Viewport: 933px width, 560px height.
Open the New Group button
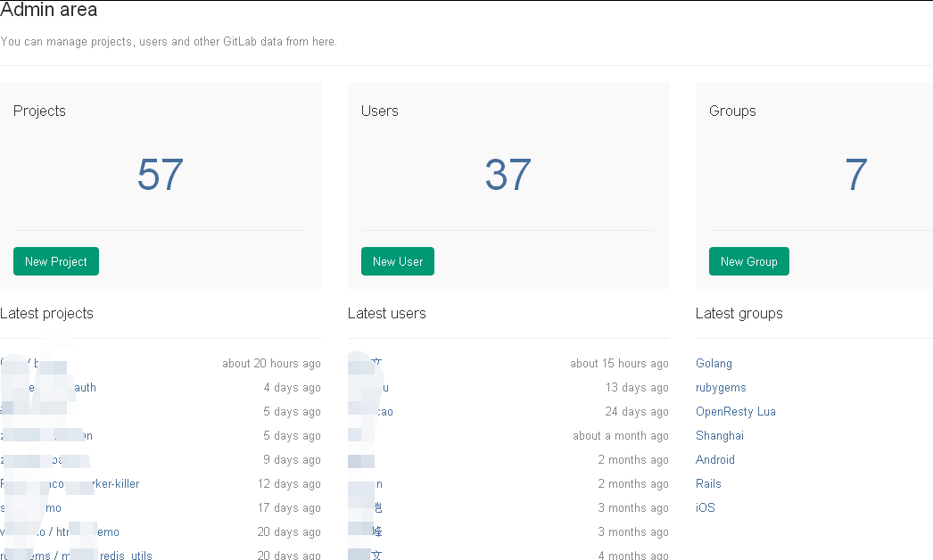click(748, 261)
